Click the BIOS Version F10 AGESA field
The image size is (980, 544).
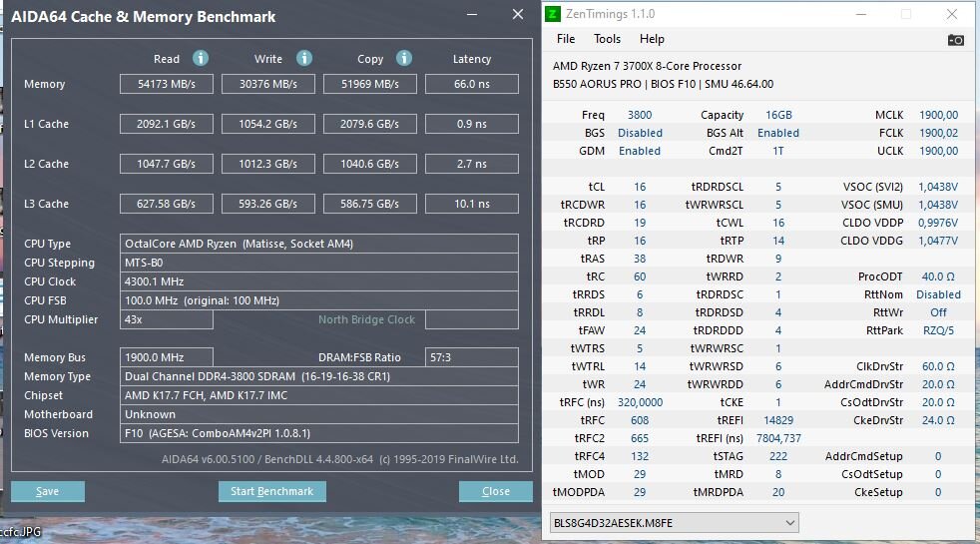[x=318, y=433]
